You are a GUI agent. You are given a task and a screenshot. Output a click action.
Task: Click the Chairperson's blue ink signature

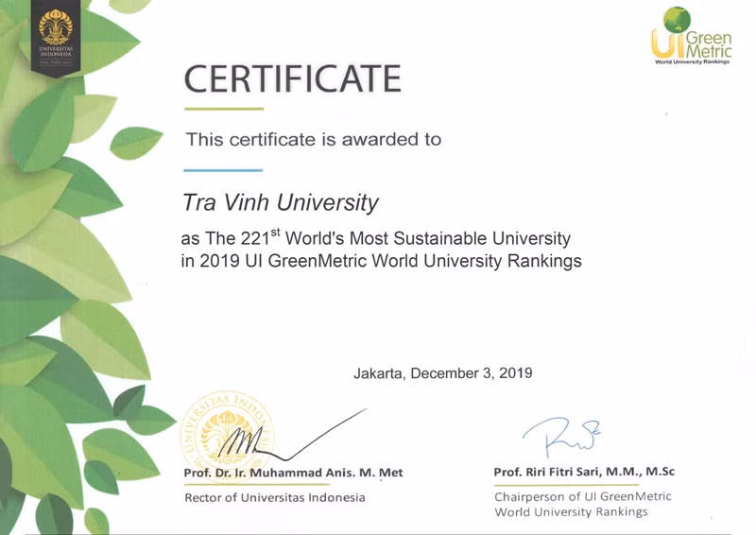[x=563, y=437]
